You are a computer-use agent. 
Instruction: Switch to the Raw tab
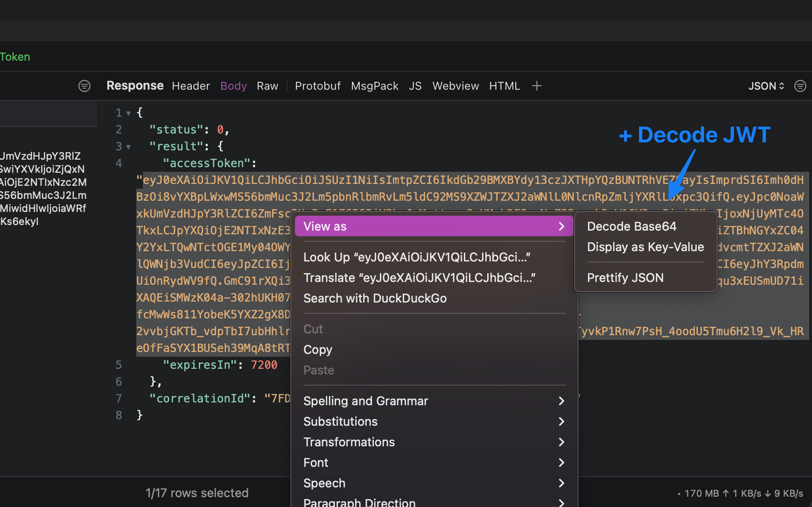click(267, 86)
